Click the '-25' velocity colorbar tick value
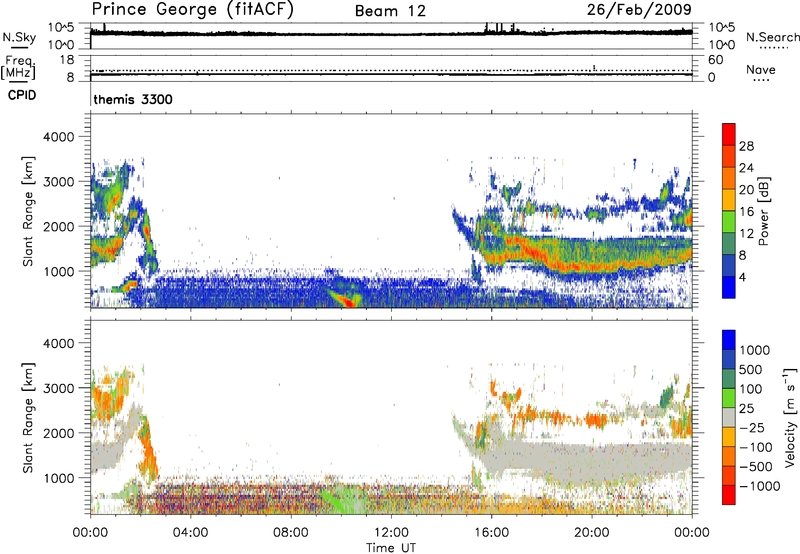 pyautogui.click(x=752, y=427)
